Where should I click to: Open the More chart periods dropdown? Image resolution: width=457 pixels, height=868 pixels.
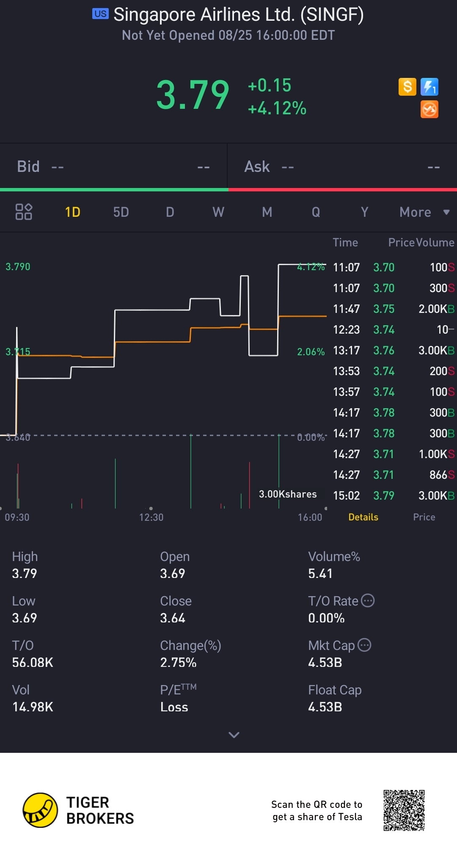pyautogui.click(x=424, y=212)
